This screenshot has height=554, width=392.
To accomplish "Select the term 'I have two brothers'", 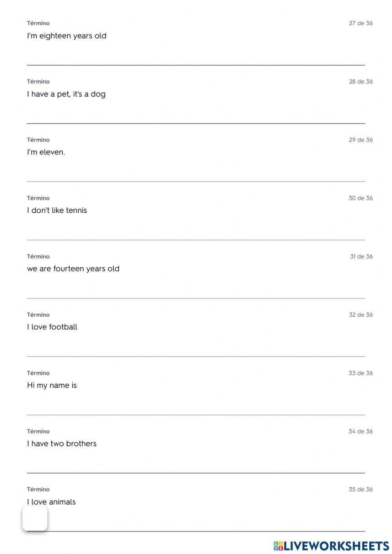I will click(x=62, y=444).
